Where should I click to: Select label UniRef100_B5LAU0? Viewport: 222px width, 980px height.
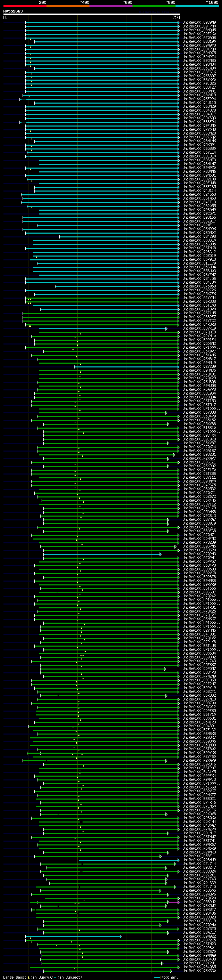[x=199, y=68]
